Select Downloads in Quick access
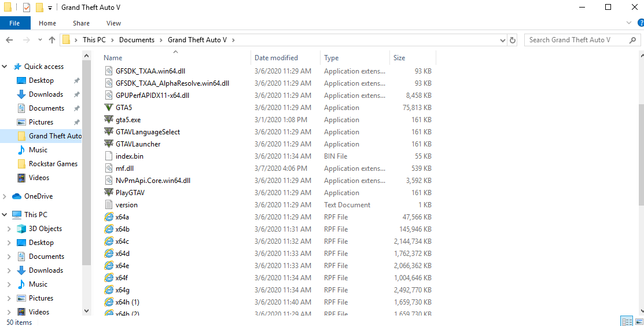644x326 pixels. pyautogui.click(x=46, y=94)
